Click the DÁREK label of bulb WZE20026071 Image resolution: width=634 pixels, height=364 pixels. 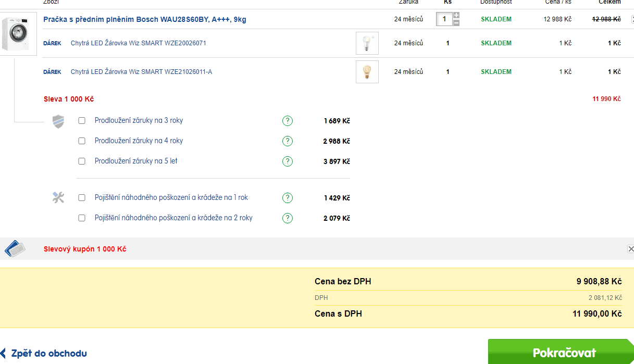tap(52, 43)
